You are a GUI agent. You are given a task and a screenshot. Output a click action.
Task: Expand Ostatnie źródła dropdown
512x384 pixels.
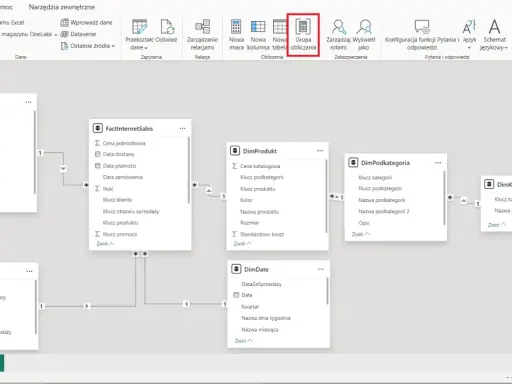[x=88, y=46]
